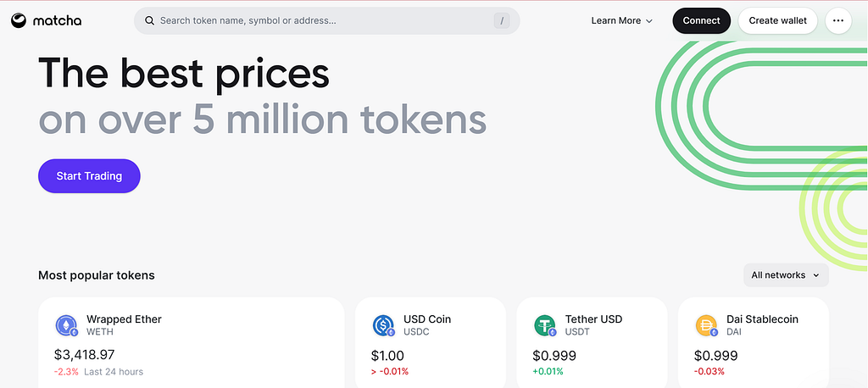Expand the Learn More dropdown
The height and width of the screenshot is (388, 868).
pos(621,21)
